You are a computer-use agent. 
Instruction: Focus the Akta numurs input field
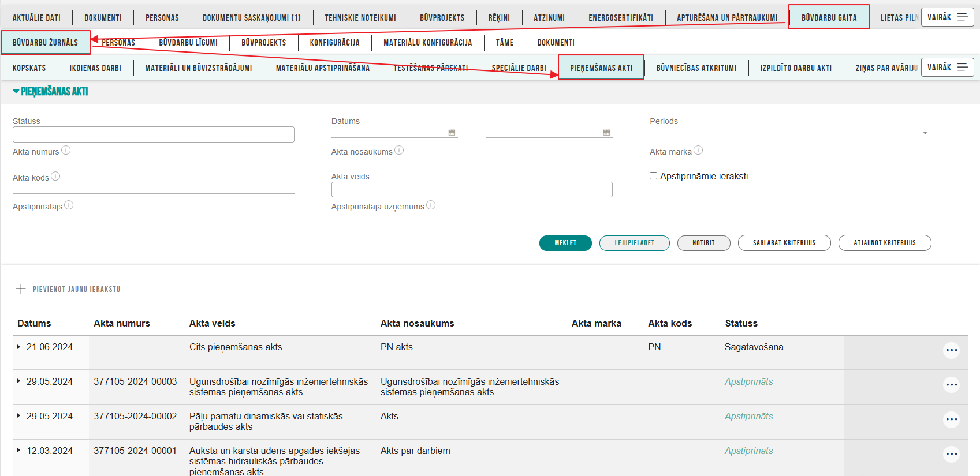pyautogui.click(x=154, y=162)
